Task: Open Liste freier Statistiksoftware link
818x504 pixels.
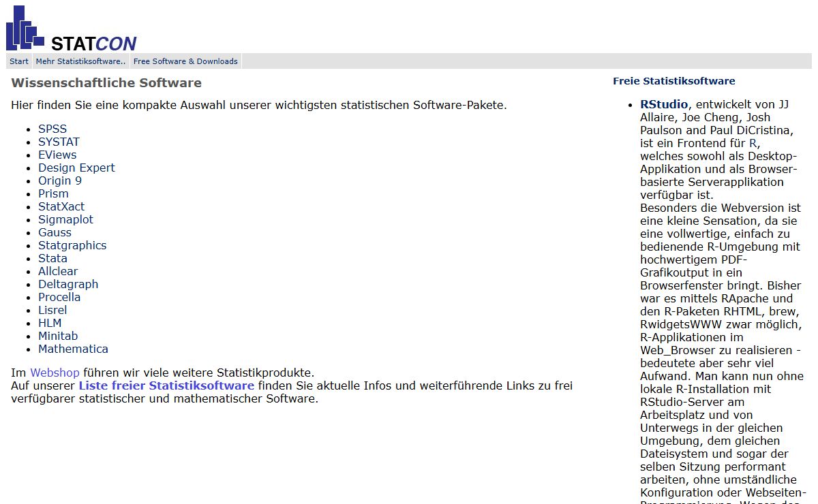Action: [166, 385]
